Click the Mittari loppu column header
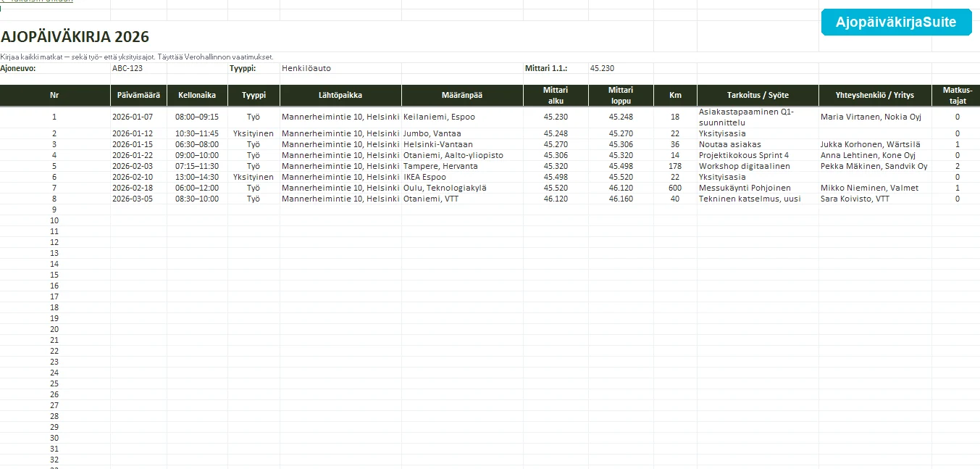Image resolution: width=980 pixels, height=469 pixels. pos(621,95)
